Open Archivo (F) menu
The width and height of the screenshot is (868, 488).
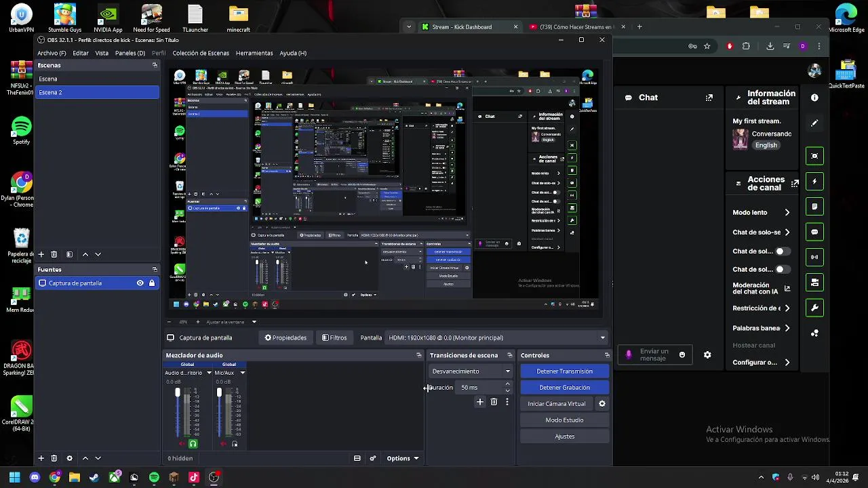click(52, 53)
